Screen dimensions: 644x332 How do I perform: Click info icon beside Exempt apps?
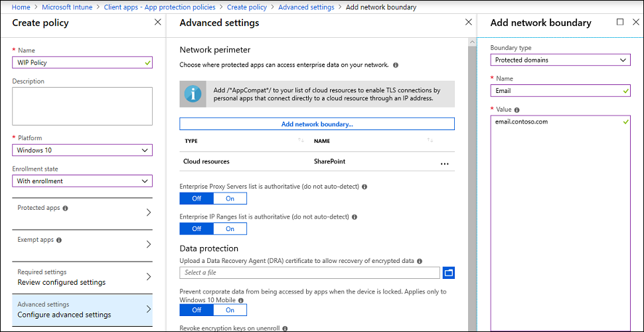[59, 240]
